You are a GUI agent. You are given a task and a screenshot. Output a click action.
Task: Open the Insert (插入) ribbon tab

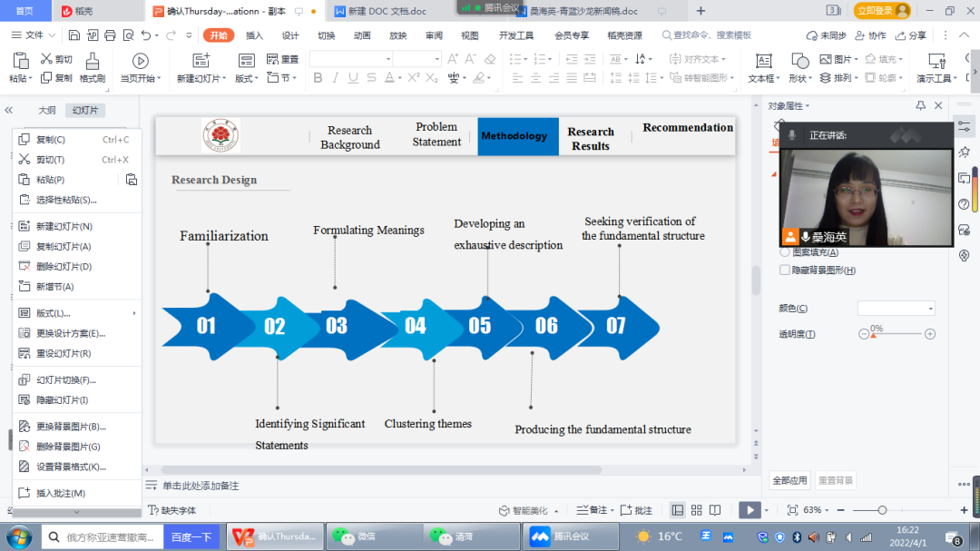(x=254, y=35)
